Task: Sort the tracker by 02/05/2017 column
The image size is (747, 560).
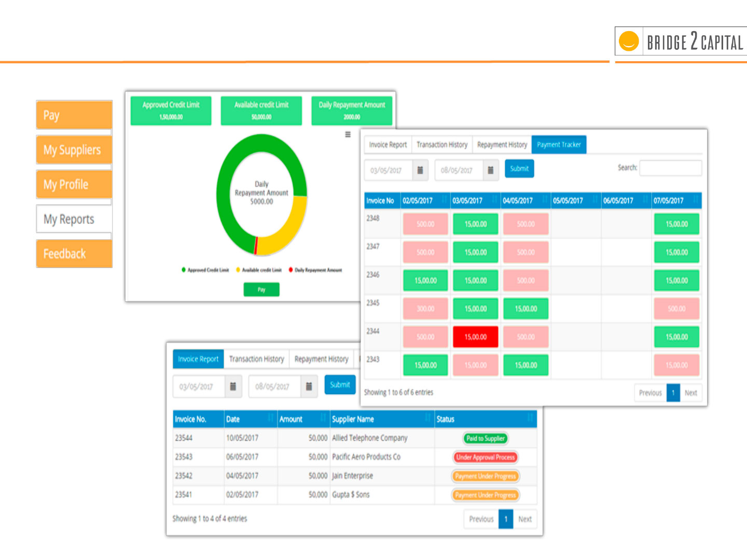Action: click(x=424, y=201)
